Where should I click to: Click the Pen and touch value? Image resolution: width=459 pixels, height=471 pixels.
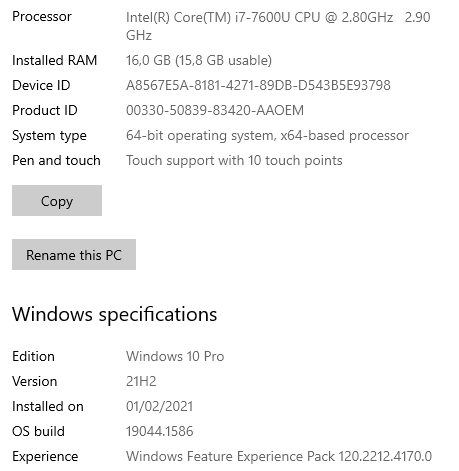tap(234, 160)
